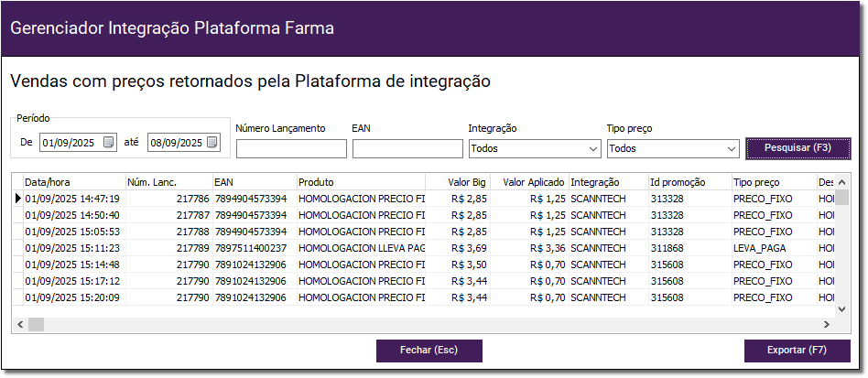
Task: Expand the Integração dropdown
Action: [x=591, y=148]
